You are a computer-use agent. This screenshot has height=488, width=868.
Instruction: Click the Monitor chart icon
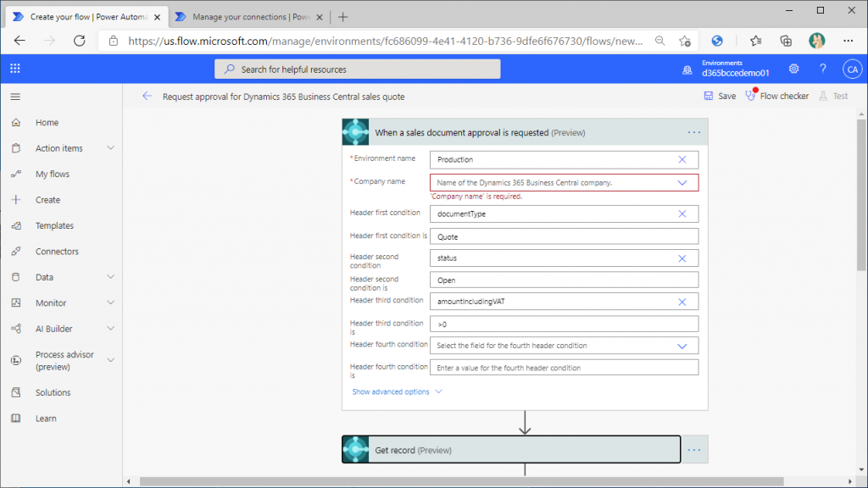(16, 302)
